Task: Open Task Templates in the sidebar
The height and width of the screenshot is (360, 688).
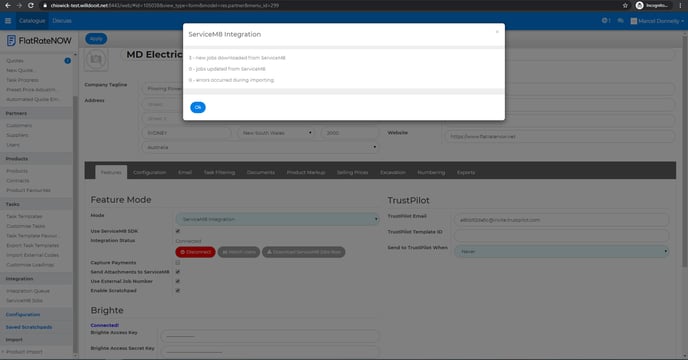Action: click(x=24, y=216)
